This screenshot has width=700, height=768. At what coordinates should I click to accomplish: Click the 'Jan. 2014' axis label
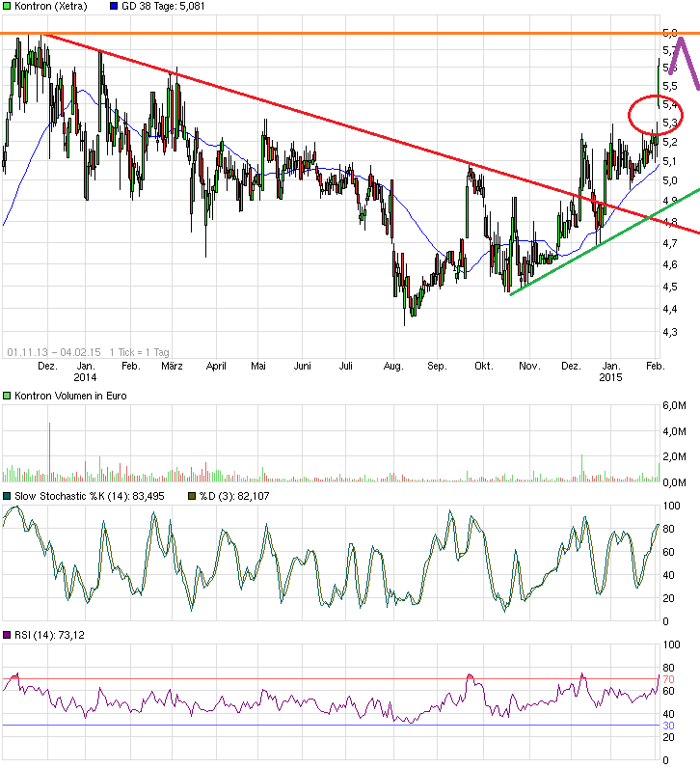[x=85, y=371]
